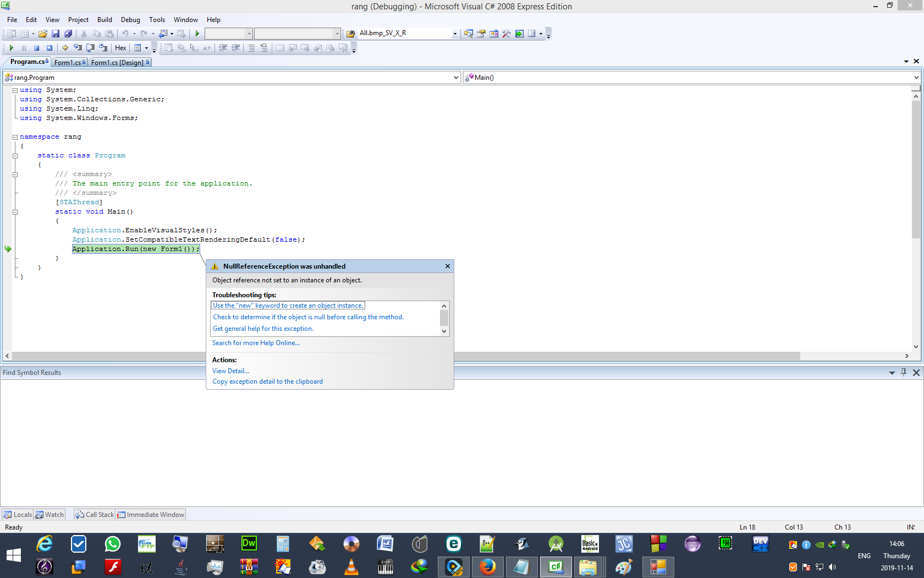Image resolution: width=924 pixels, height=578 pixels.
Task: Collapse the Main() method block
Action: pos(15,212)
